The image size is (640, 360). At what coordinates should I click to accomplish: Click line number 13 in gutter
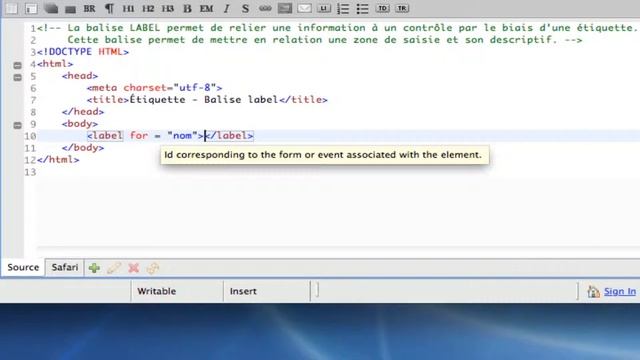click(30, 172)
